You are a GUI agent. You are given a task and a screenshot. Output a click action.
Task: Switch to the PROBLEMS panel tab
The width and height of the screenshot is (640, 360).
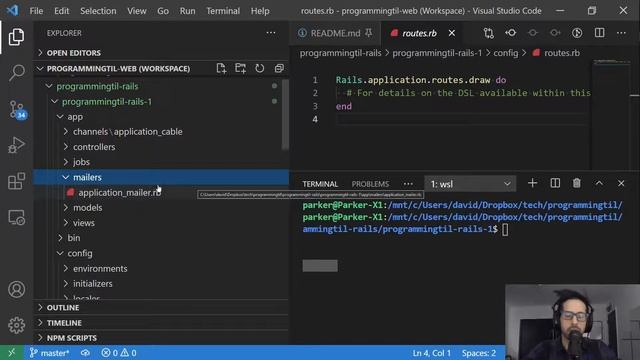[370, 184]
